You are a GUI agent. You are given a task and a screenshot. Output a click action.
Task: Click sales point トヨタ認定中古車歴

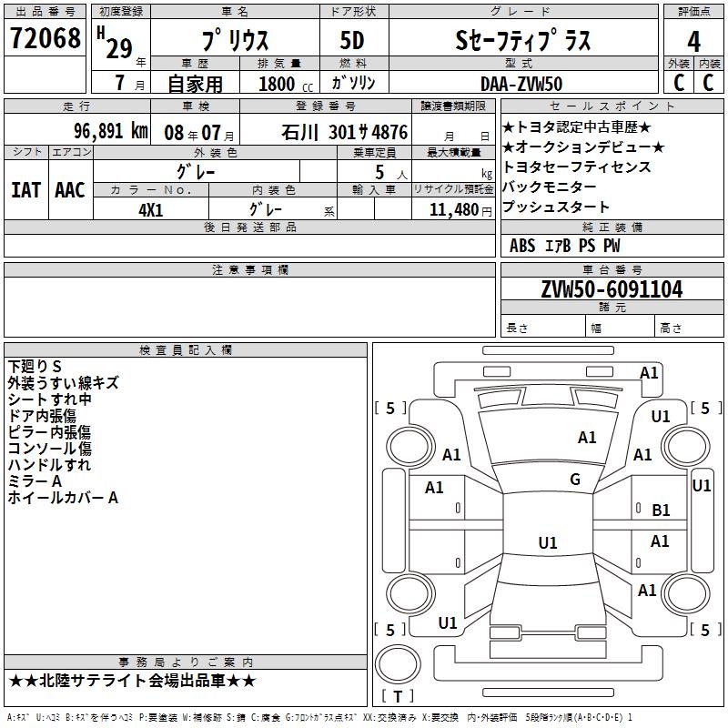[577, 127]
